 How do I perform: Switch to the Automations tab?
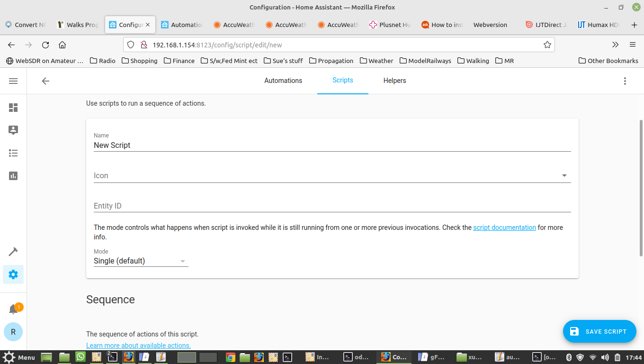[283, 81]
